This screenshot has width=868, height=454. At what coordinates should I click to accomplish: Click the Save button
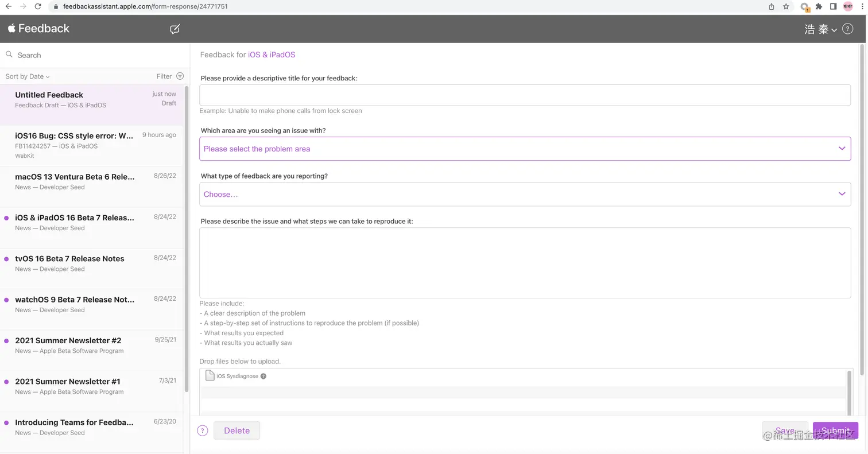click(x=784, y=430)
